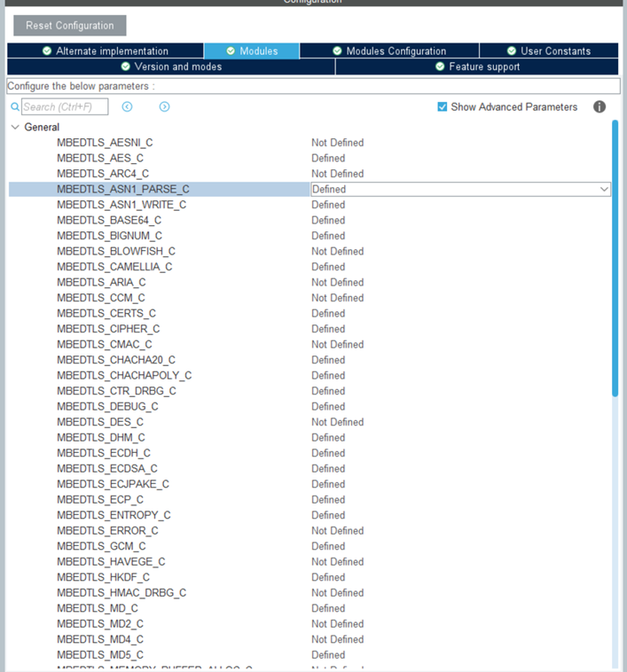This screenshot has height=672, width=627.
Task: Open Modules Configuration tab
Action: point(389,51)
